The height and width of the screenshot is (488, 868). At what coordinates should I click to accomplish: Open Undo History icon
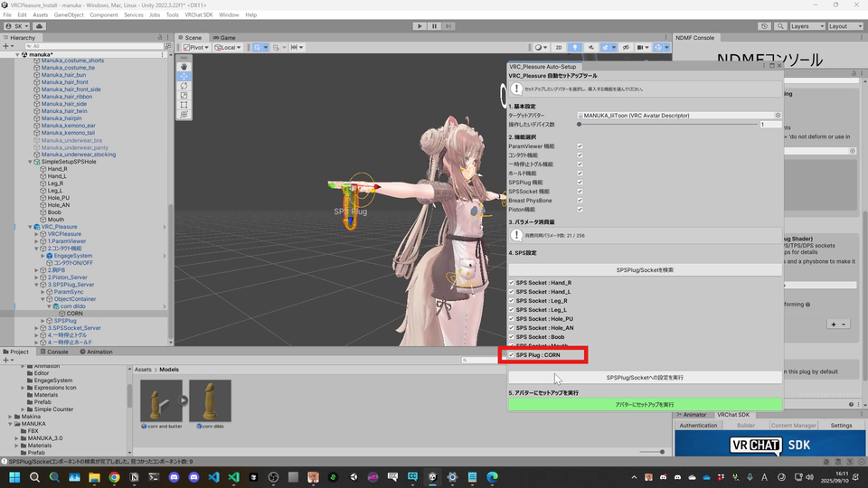click(765, 26)
